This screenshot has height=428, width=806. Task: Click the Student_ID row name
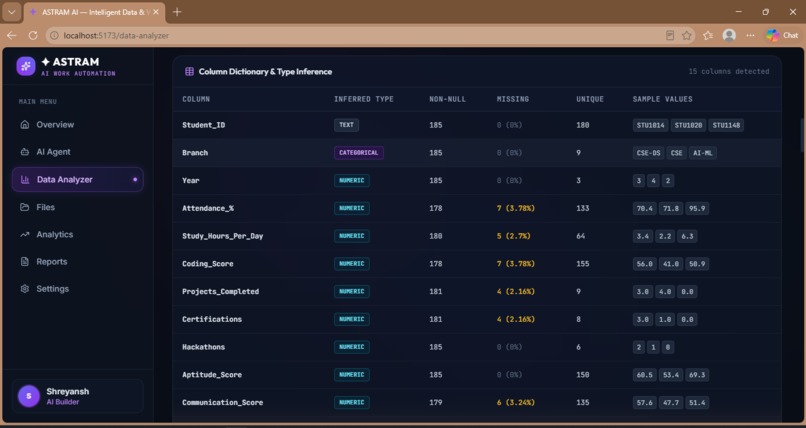pos(204,125)
